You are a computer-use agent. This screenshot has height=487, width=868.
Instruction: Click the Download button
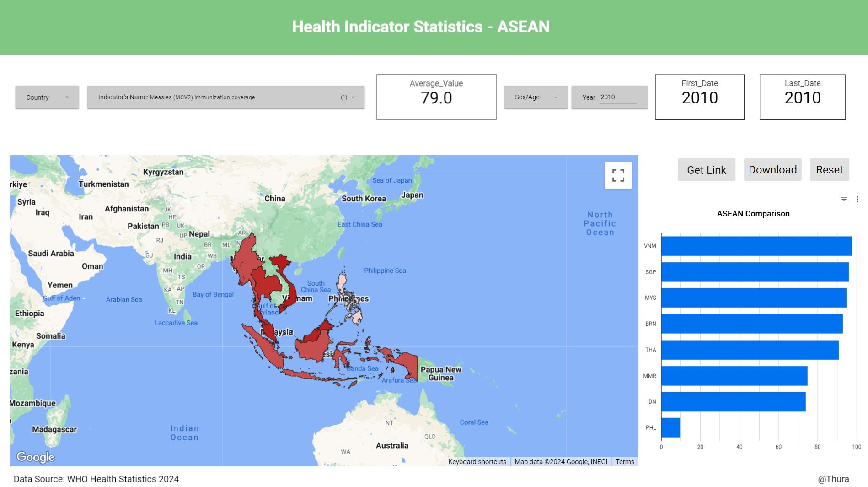(x=772, y=170)
